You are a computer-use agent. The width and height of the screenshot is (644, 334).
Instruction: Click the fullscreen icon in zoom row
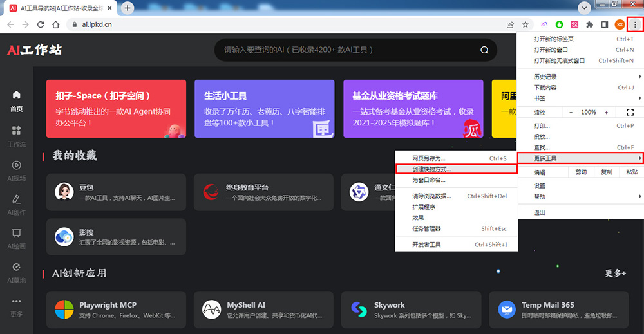click(630, 112)
